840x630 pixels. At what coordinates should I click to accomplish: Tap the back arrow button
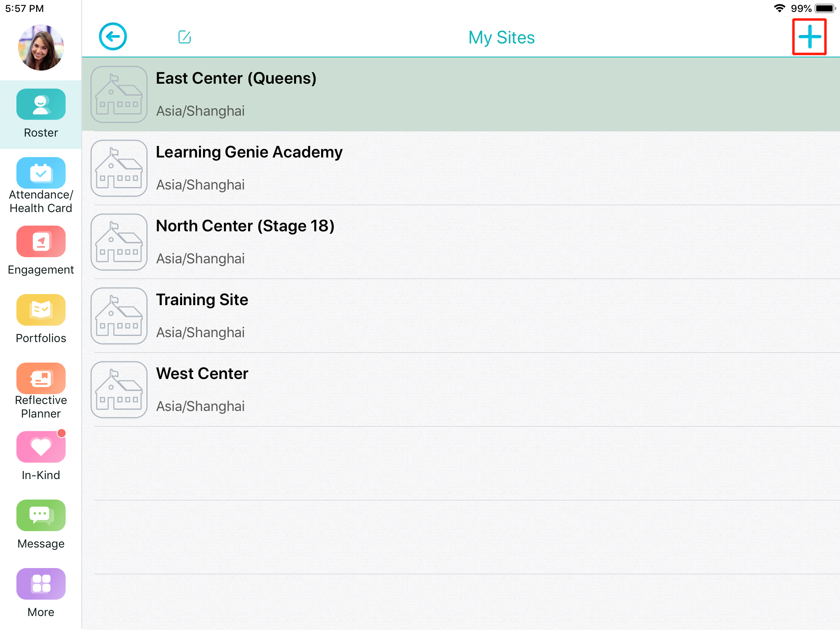coord(113,37)
